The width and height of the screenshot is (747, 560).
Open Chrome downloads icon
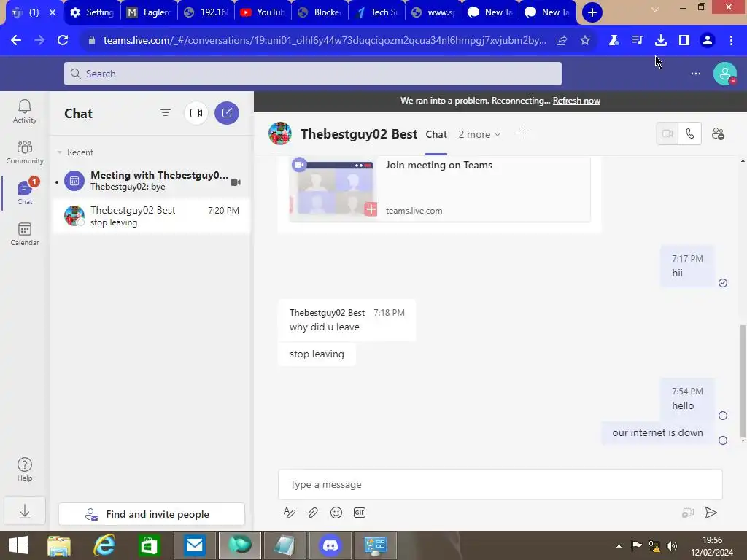[x=660, y=41]
